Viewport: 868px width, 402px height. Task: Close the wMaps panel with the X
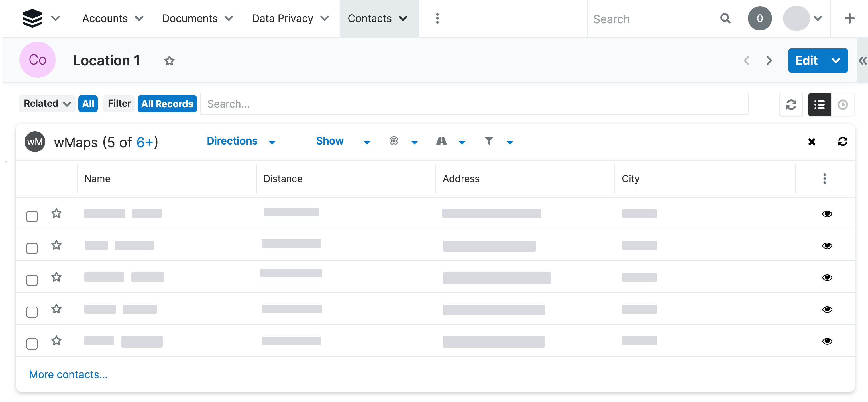click(811, 142)
